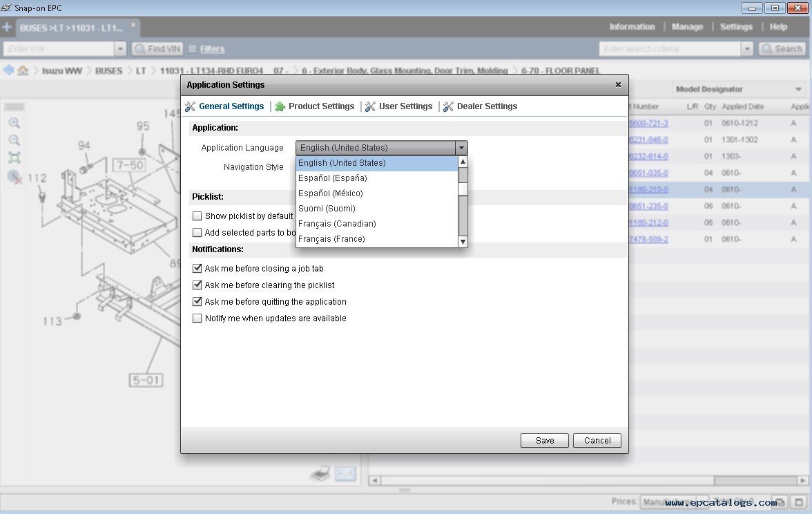Open part number ending 5600-721-3

[x=648, y=123]
